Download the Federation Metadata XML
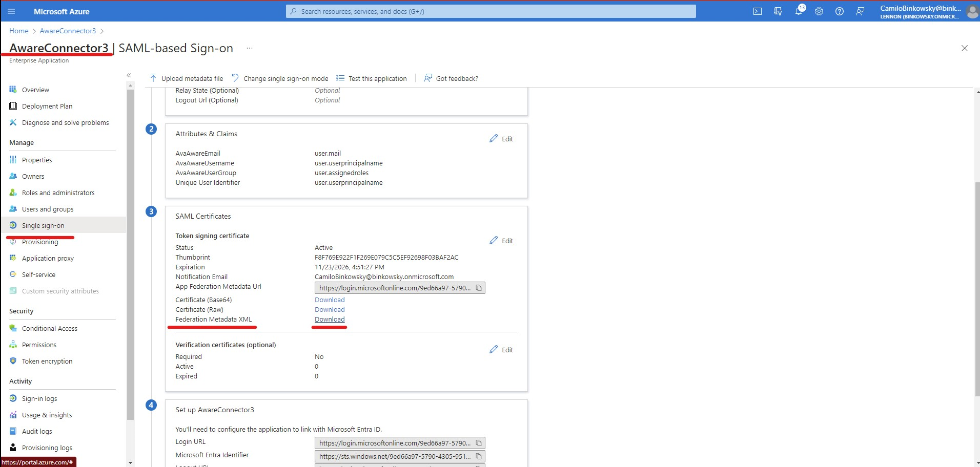The image size is (980, 467). [330, 319]
